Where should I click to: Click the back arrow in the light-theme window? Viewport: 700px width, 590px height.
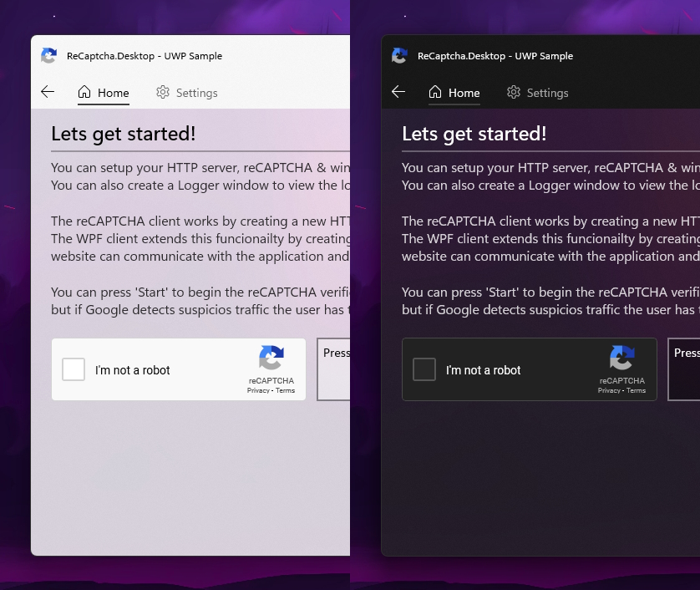(48, 92)
